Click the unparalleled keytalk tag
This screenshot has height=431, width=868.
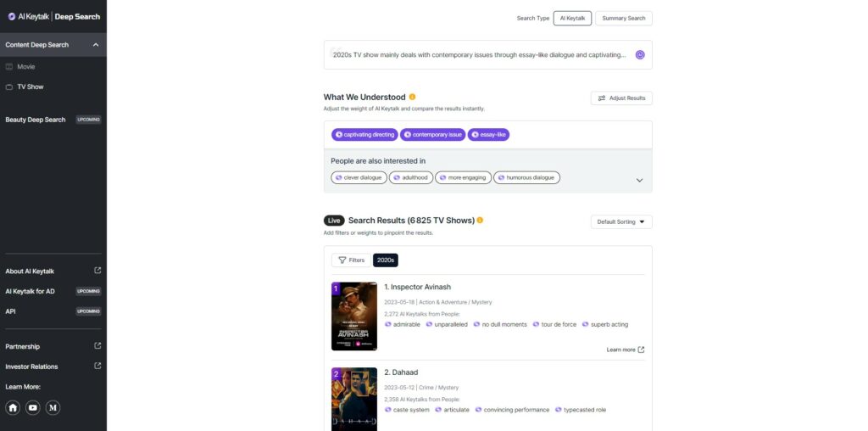click(447, 325)
